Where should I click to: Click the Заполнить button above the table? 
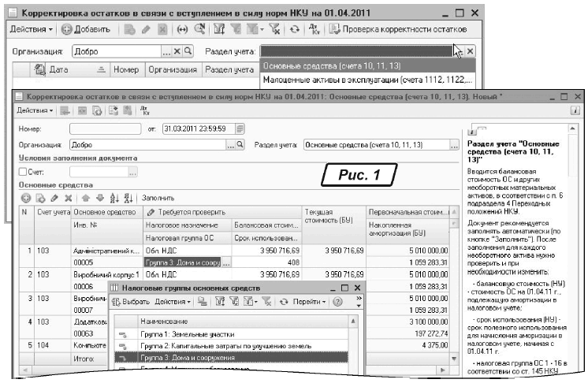pos(157,198)
